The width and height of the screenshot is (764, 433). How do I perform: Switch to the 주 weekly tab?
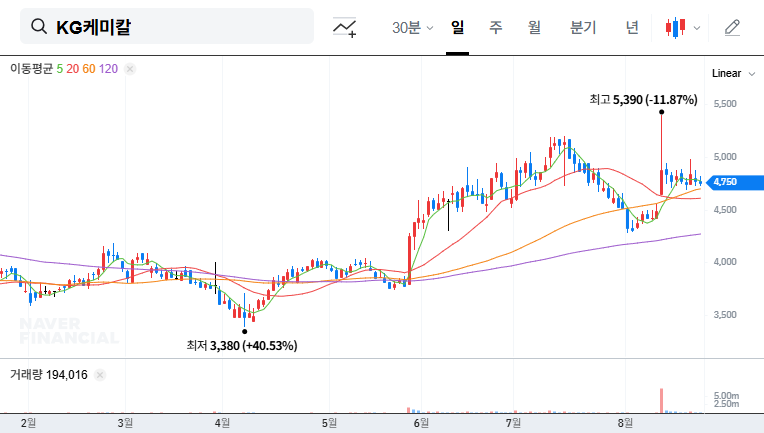pos(496,27)
